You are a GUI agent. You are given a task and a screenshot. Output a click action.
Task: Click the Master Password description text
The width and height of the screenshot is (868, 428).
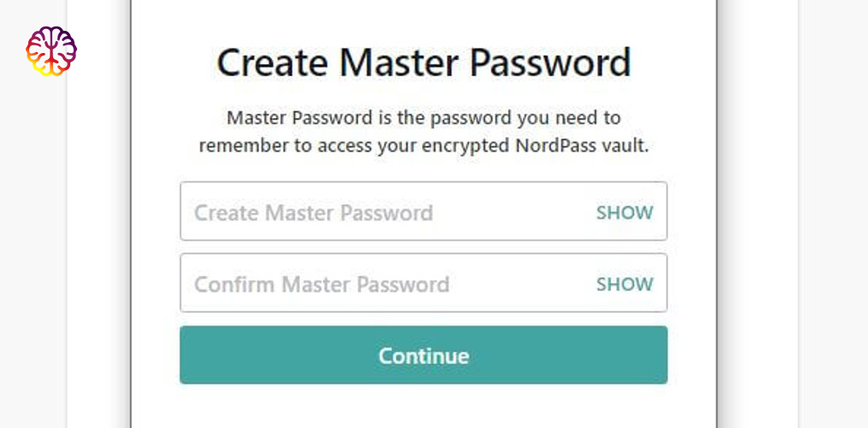[423, 132]
